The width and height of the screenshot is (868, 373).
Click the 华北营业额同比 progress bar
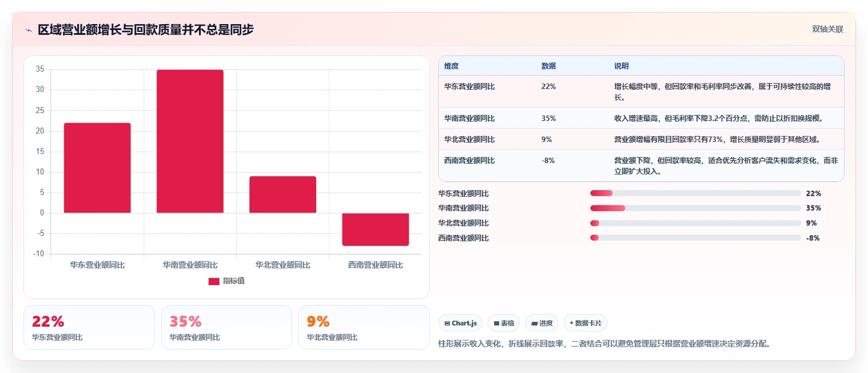coord(695,223)
